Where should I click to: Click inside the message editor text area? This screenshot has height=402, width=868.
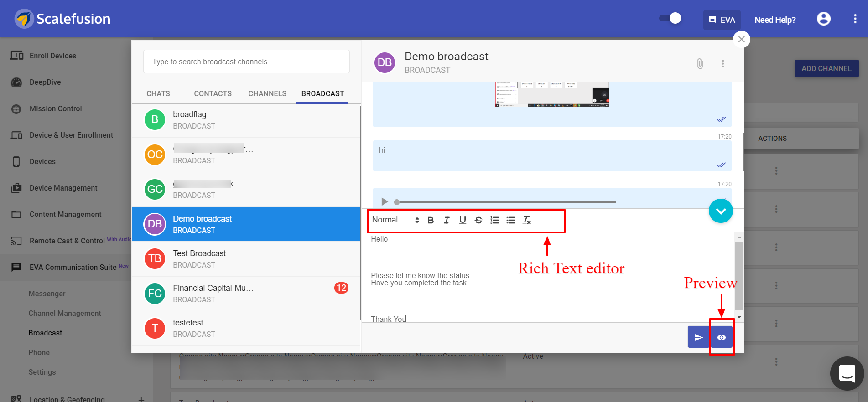[x=549, y=278]
